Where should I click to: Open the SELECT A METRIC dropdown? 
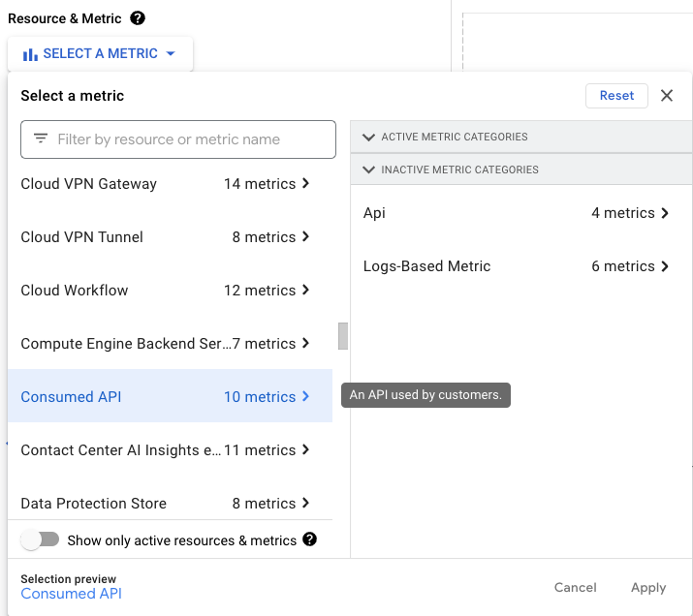[100, 54]
